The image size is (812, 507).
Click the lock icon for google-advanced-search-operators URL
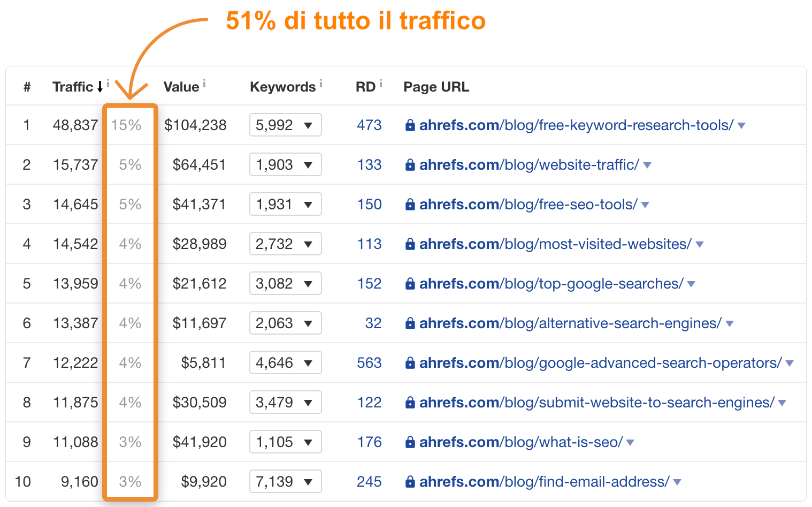[x=410, y=363]
